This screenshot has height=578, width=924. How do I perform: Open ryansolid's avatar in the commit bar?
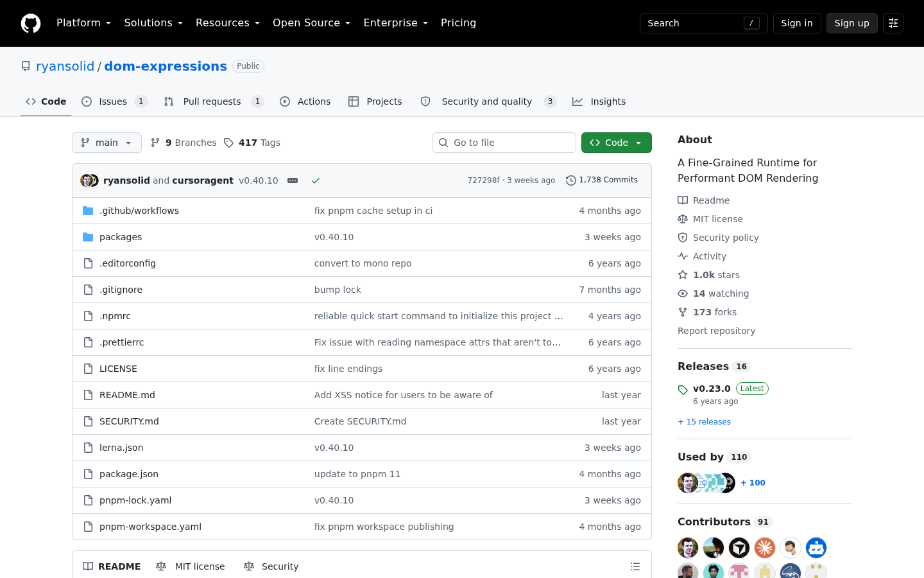86,180
